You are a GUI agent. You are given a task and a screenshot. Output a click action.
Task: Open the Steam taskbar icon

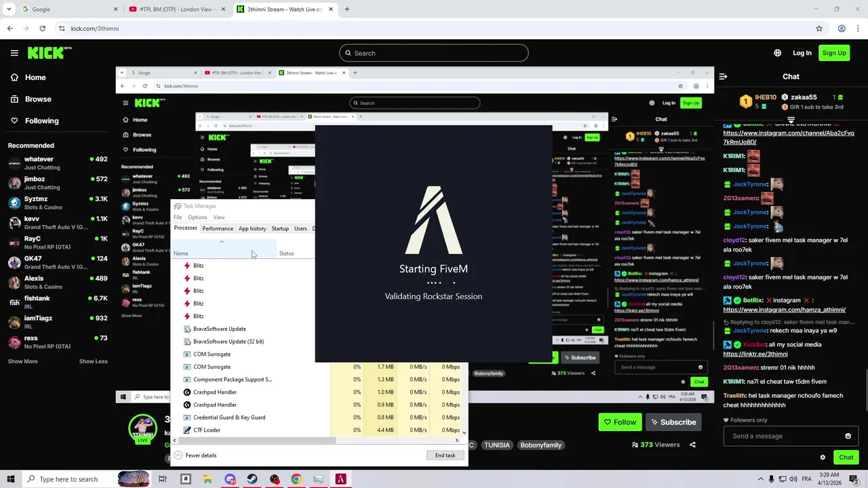(x=252, y=479)
